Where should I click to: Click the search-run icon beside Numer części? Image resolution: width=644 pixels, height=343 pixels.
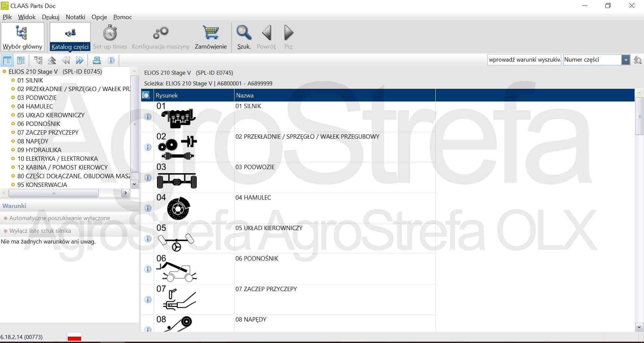point(638,60)
